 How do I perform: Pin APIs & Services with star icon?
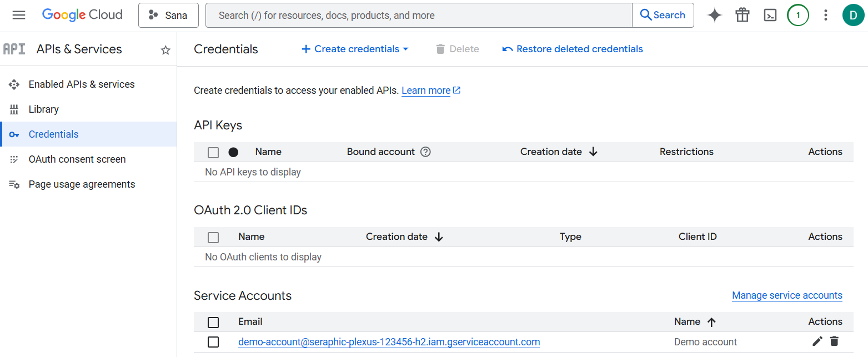click(x=165, y=50)
